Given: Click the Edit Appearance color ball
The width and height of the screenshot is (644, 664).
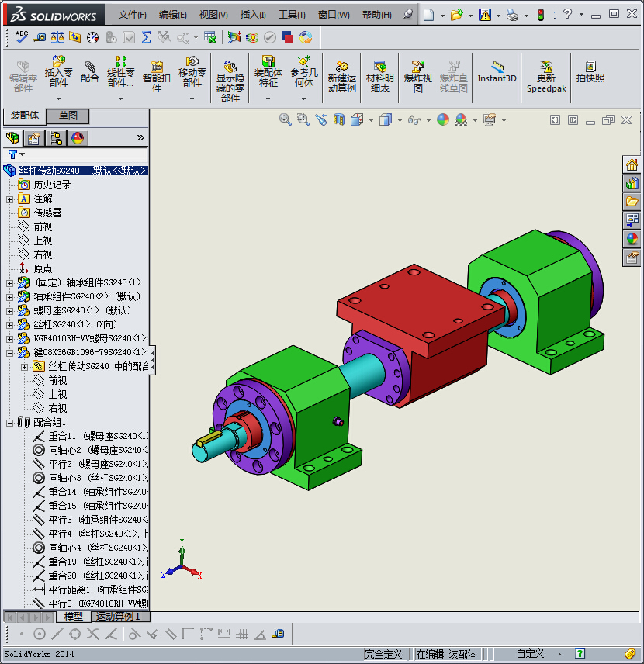Looking at the screenshot, I should coord(443,119).
